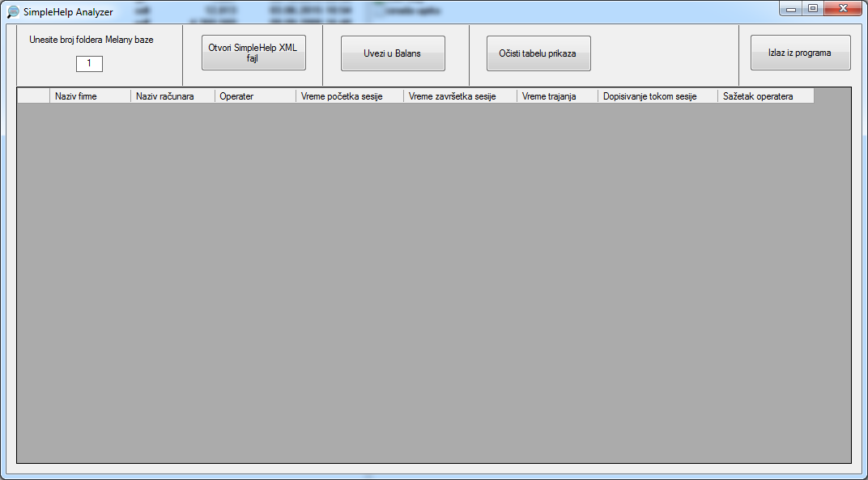Click the SimpleHelp Analyzer title bar icon
868x480 pixels.
click(x=13, y=12)
